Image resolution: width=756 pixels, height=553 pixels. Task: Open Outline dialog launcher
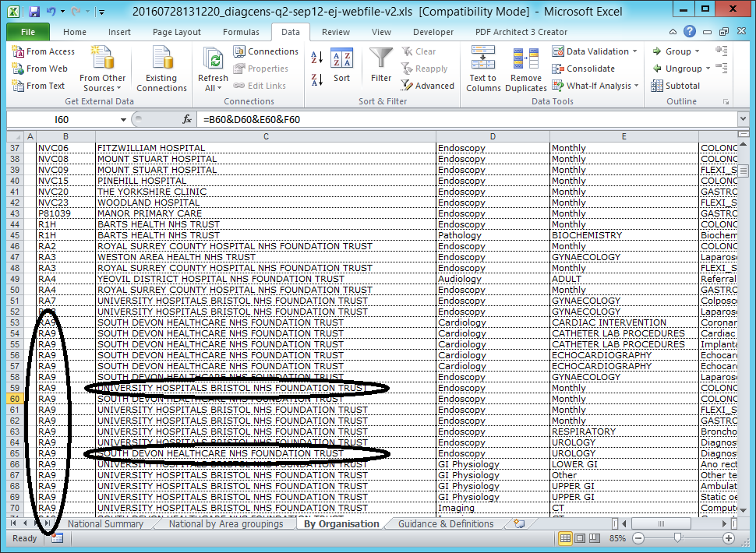tap(726, 101)
